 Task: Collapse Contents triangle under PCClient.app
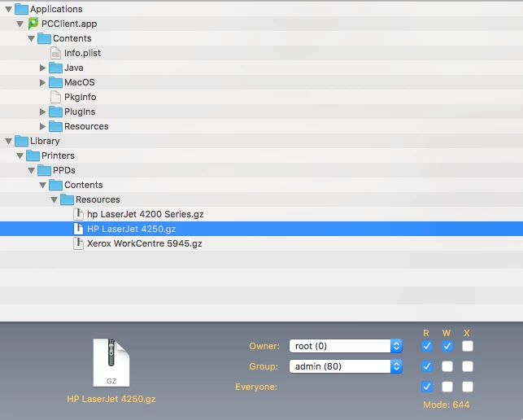tap(32, 39)
